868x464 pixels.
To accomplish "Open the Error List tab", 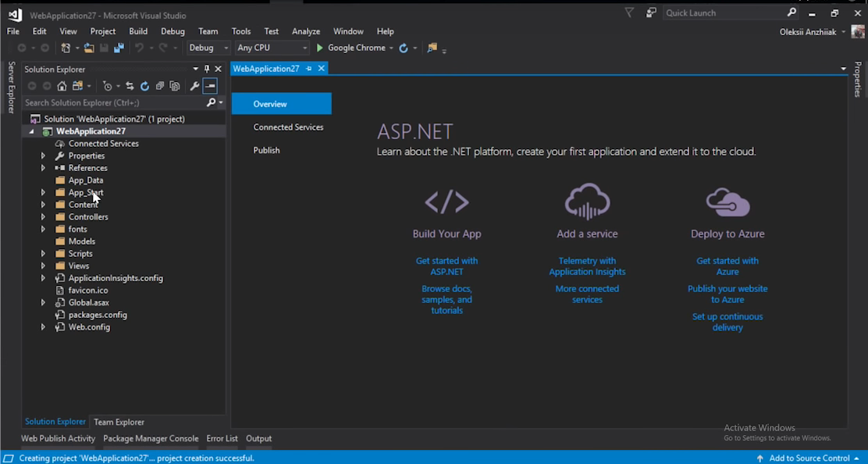I will click(222, 438).
